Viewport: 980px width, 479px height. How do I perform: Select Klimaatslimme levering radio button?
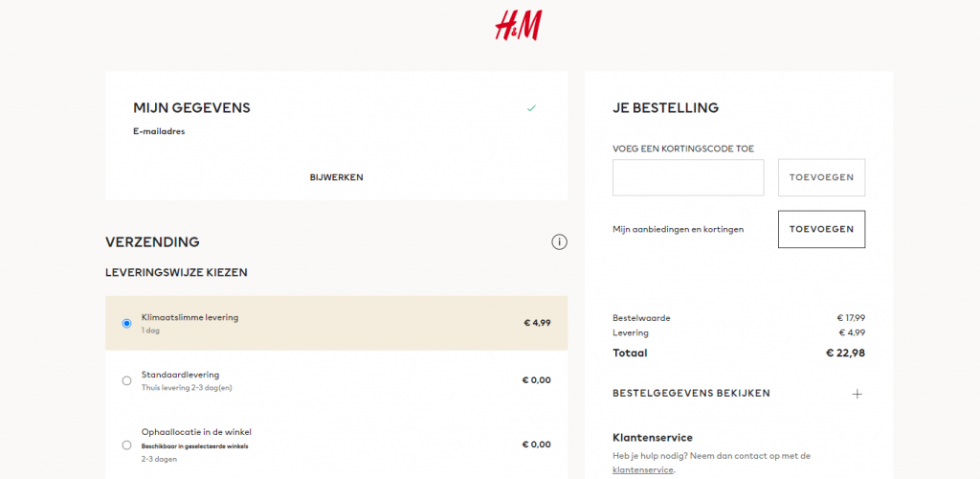point(127,323)
